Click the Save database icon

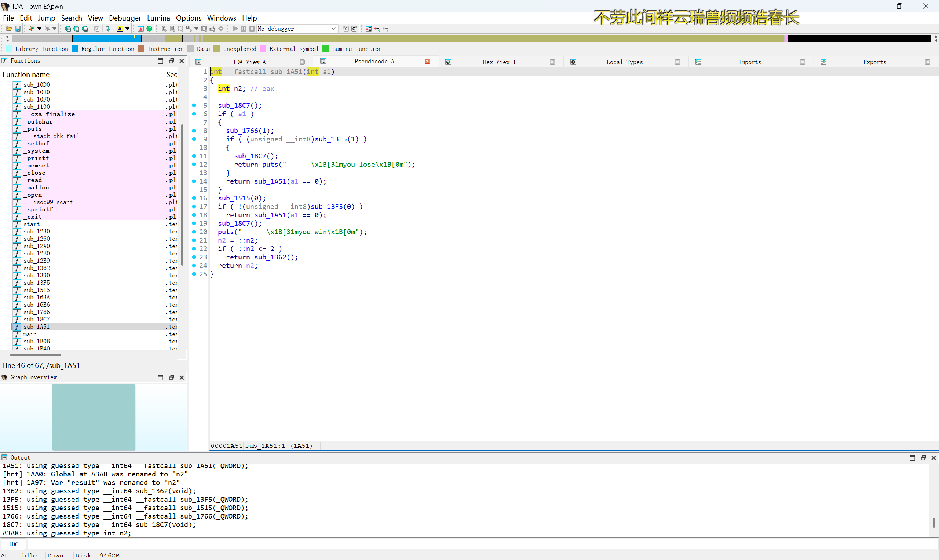pyautogui.click(x=17, y=29)
